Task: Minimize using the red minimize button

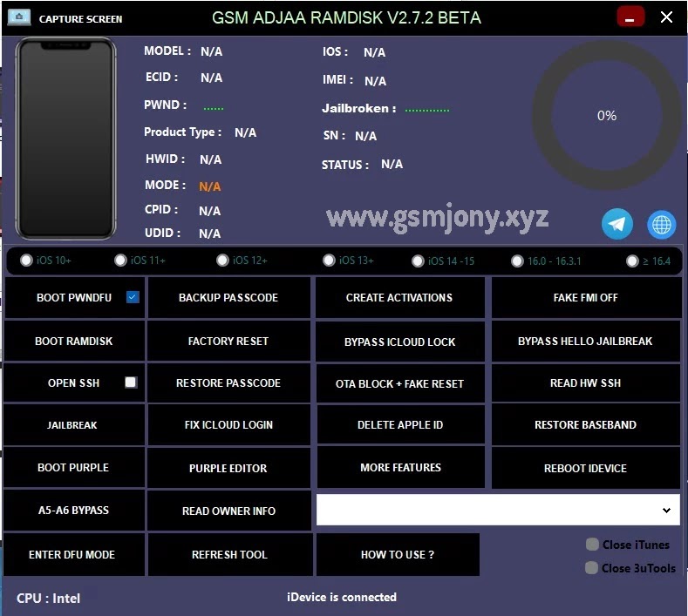Action: pos(630,17)
